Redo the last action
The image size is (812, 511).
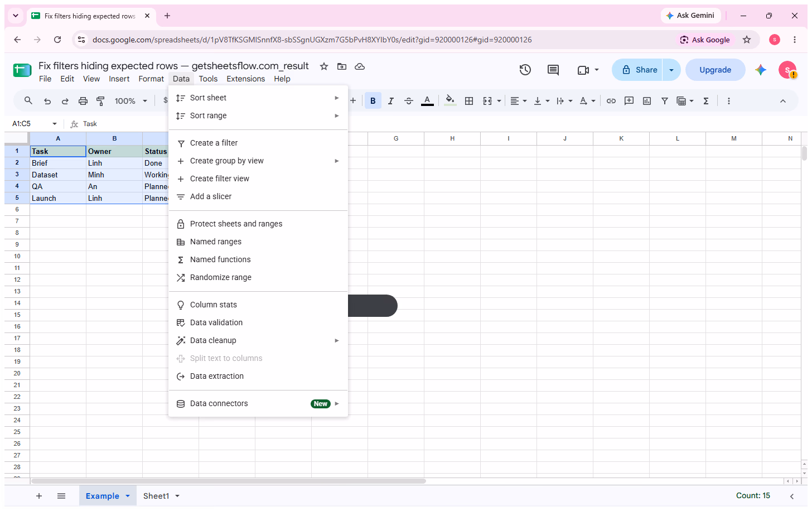[65, 101]
